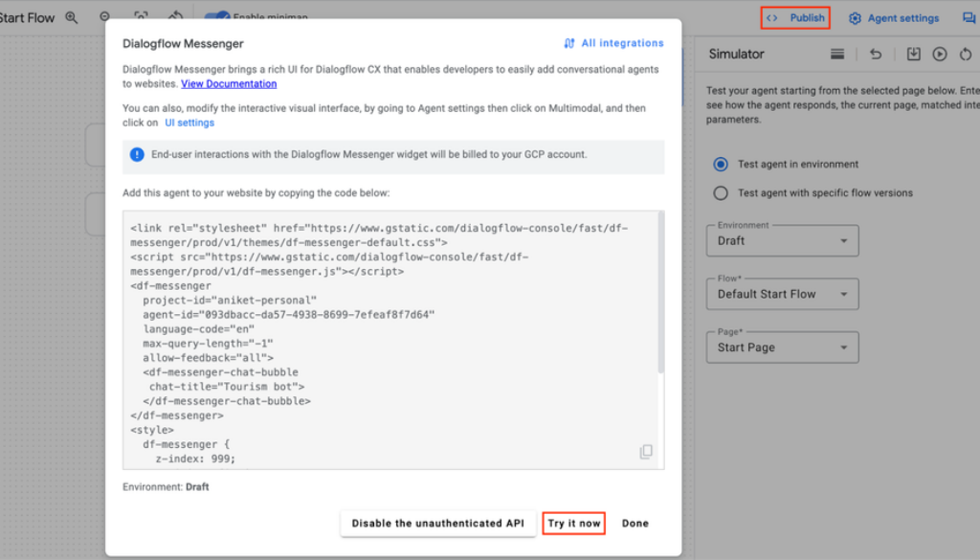
Task: Select Test agent in environment radio button
Action: (x=722, y=165)
